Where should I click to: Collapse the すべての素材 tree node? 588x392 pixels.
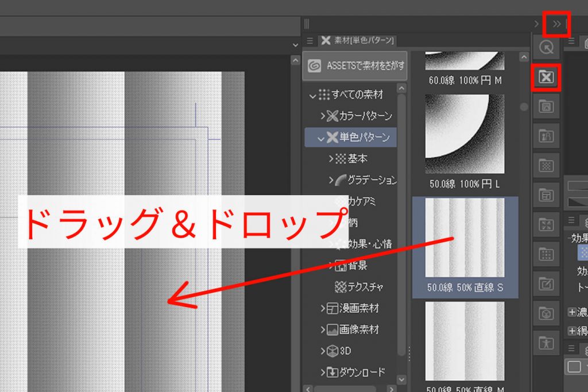tap(312, 96)
